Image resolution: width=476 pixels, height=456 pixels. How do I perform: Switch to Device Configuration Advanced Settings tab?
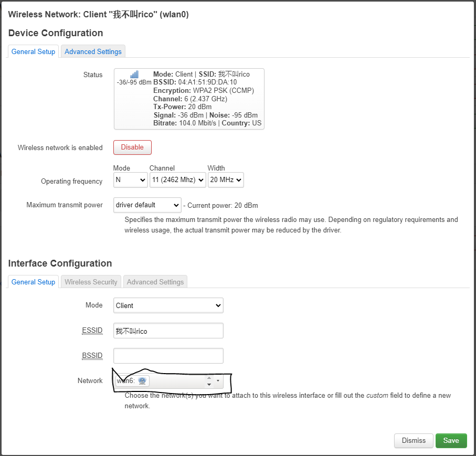[93, 51]
